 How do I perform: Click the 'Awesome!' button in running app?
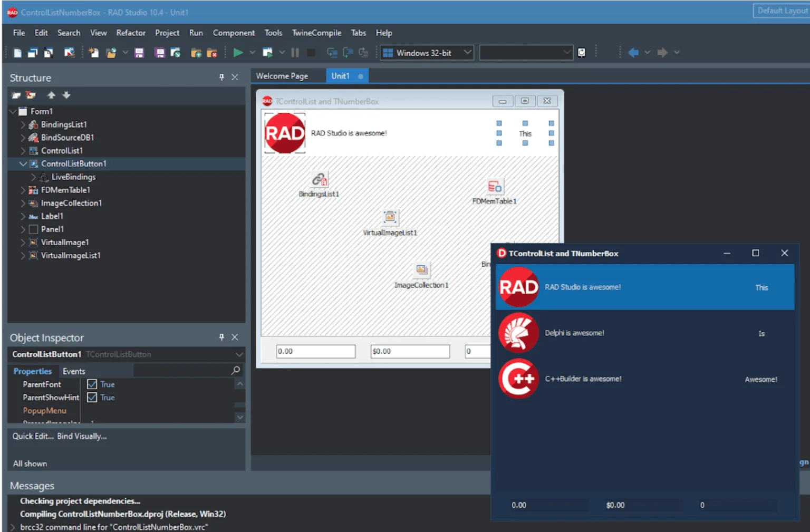click(761, 379)
